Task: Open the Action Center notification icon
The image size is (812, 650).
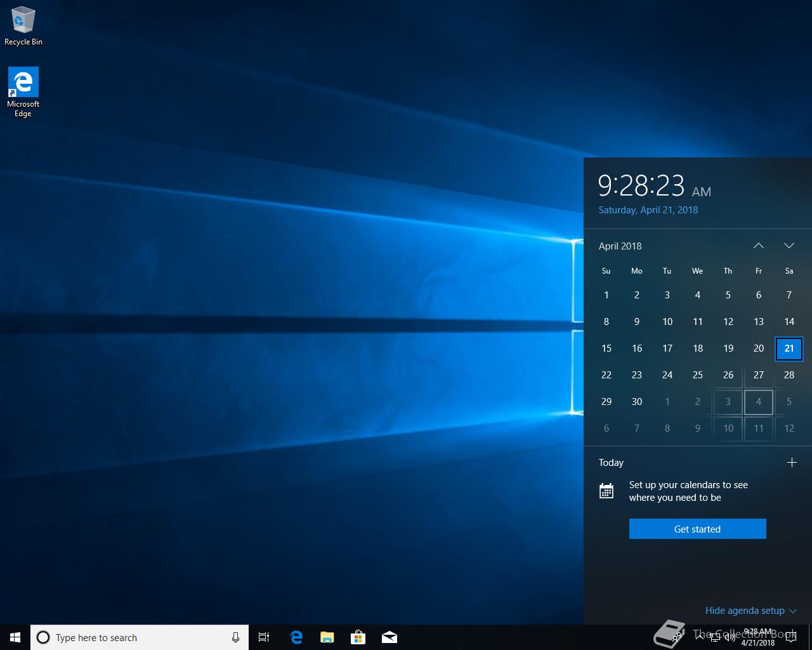Action: tap(790, 637)
